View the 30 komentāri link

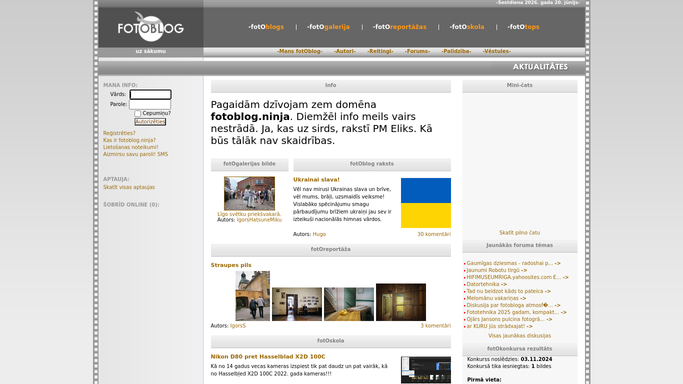(434, 234)
